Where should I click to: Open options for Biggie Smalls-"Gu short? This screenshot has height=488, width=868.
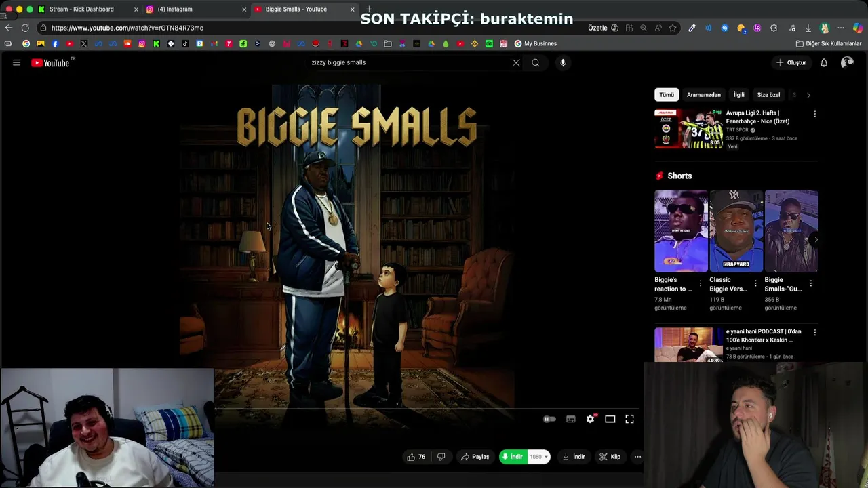tap(811, 283)
